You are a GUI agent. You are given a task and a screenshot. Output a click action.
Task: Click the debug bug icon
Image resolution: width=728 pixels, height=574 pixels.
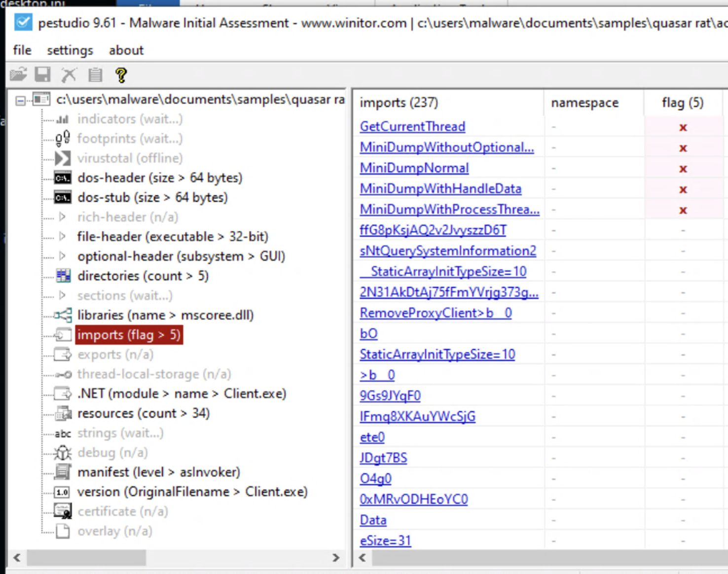pyautogui.click(x=63, y=453)
